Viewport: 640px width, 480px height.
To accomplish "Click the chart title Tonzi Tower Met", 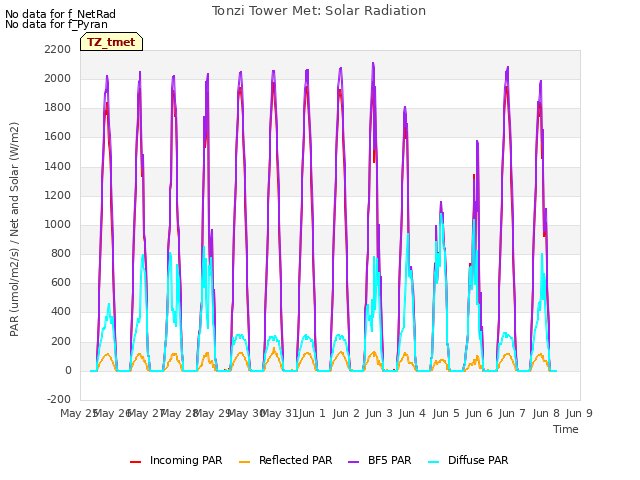I will click(319, 11).
